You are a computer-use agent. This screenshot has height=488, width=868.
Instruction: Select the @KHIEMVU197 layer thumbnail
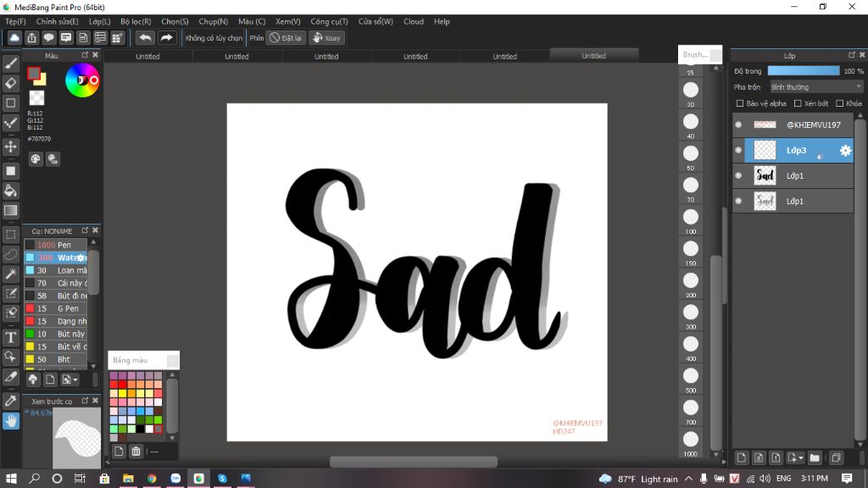(x=765, y=125)
